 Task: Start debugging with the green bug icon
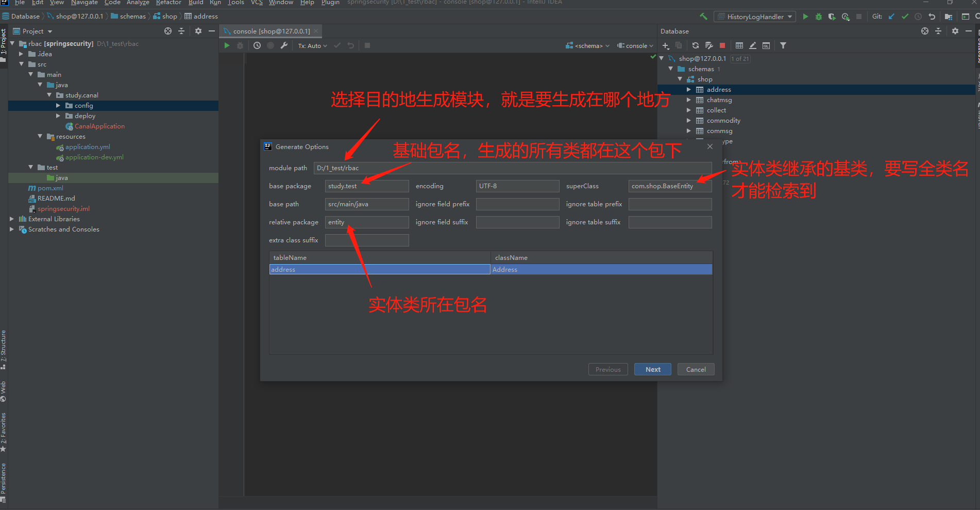tap(819, 17)
